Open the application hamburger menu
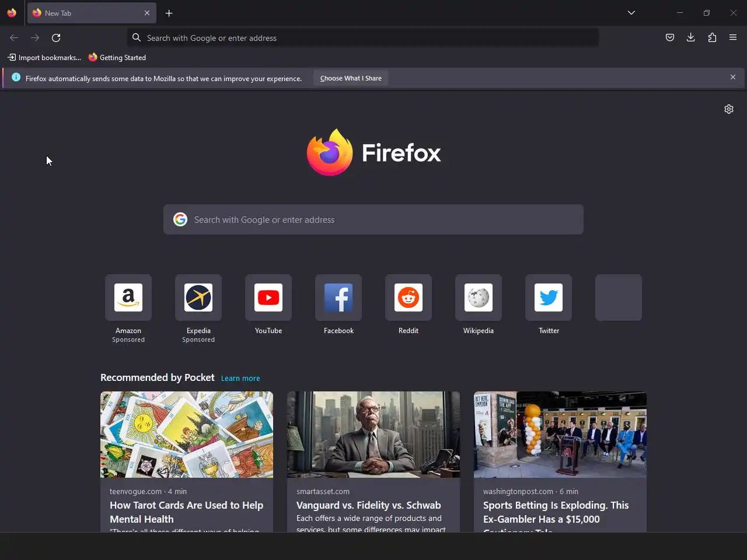This screenshot has height=560, width=747. pyautogui.click(x=733, y=38)
